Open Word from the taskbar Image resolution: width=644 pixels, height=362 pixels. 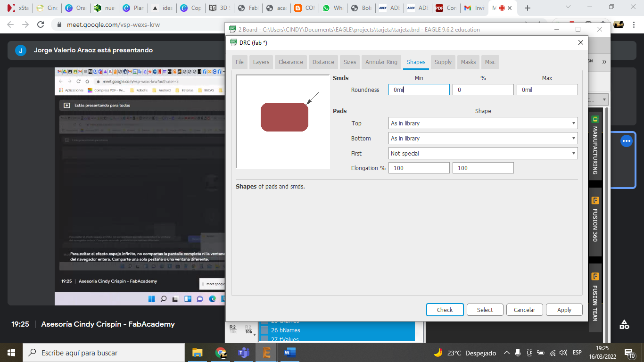(x=289, y=353)
